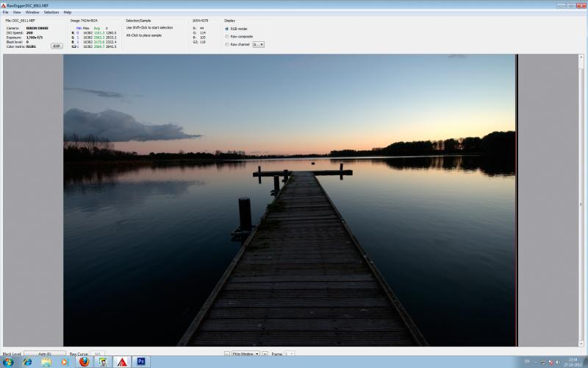Click the volume icon in the system tray

point(558,362)
